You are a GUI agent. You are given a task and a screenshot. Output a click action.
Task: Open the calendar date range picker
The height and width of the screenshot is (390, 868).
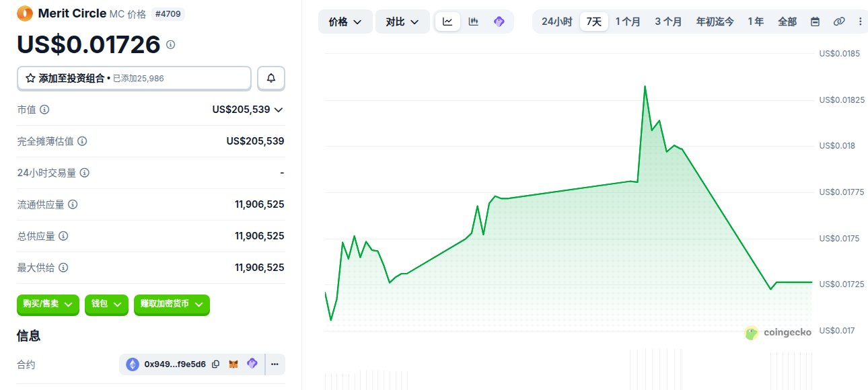tap(815, 22)
